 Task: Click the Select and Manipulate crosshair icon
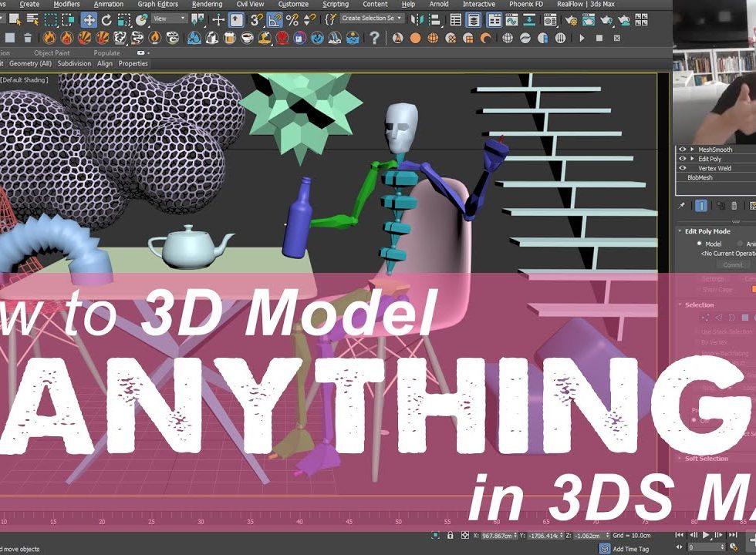pyautogui.click(x=218, y=20)
